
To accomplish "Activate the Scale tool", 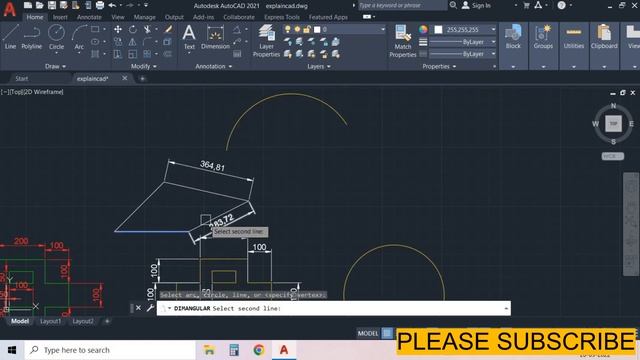I will [133, 54].
